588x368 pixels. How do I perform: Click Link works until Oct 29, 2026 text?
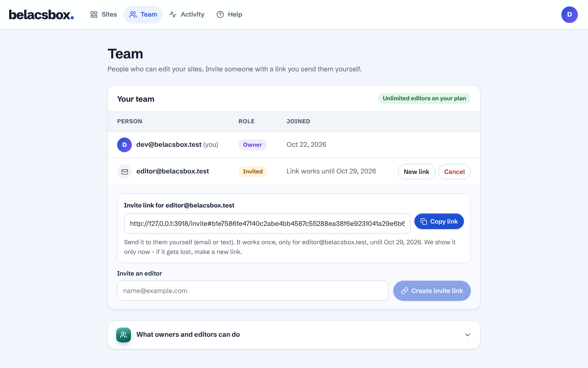coord(331,171)
